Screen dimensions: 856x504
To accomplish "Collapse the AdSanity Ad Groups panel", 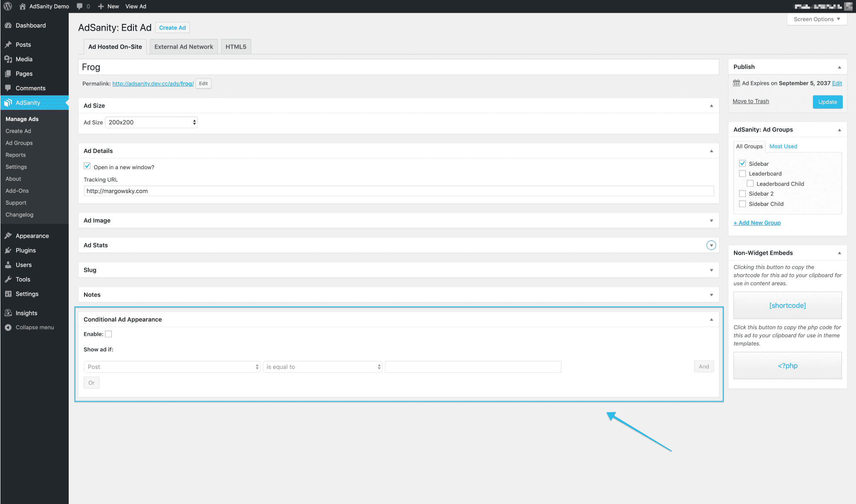I will point(839,130).
